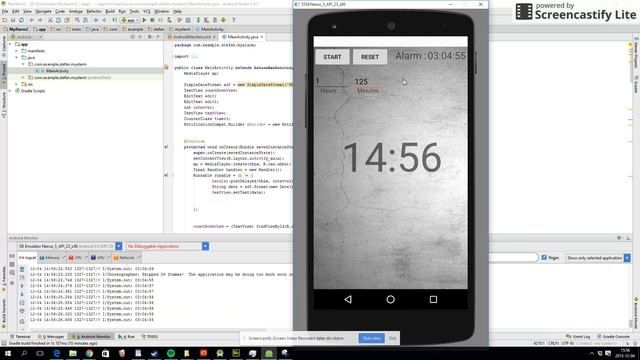Expand the manifests folder in tree

click(x=17, y=51)
